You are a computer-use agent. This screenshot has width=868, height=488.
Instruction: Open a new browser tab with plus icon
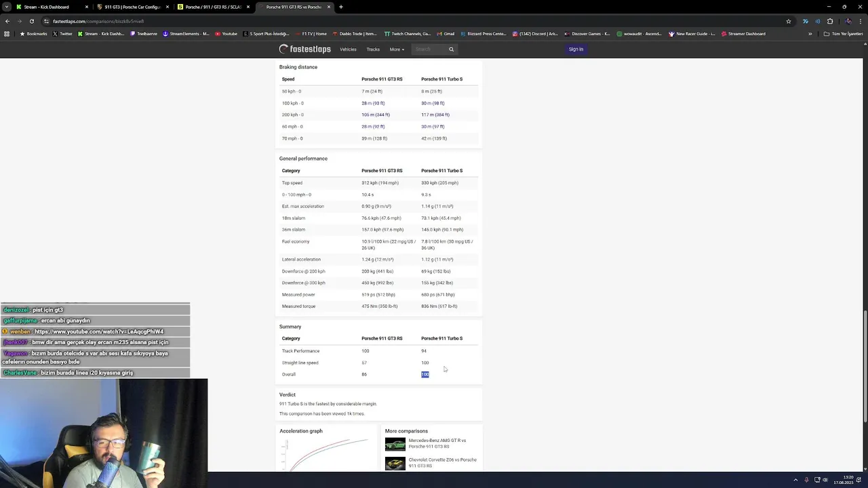click(341, 7)
